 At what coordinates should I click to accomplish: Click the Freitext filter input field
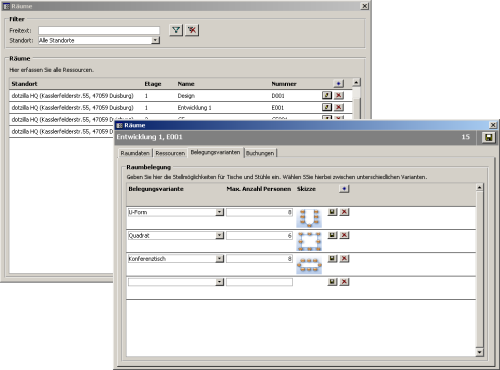[x=99, y=30]
